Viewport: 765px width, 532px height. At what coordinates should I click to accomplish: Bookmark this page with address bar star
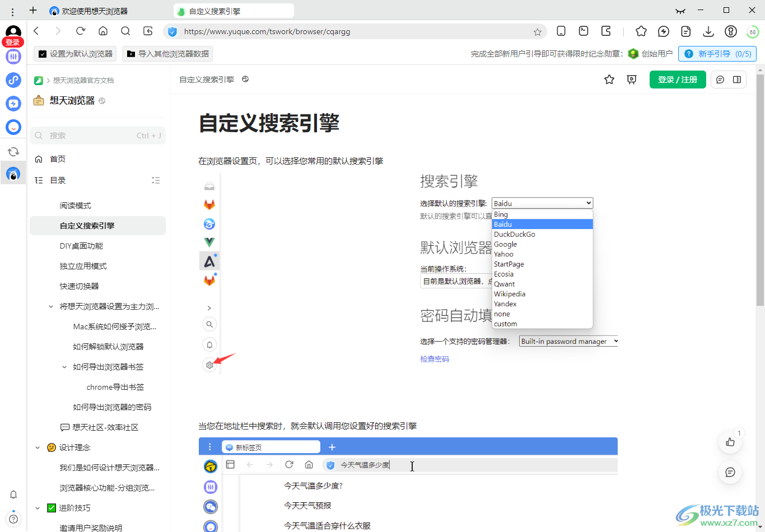pyautogui.click(x=538, y=32)
